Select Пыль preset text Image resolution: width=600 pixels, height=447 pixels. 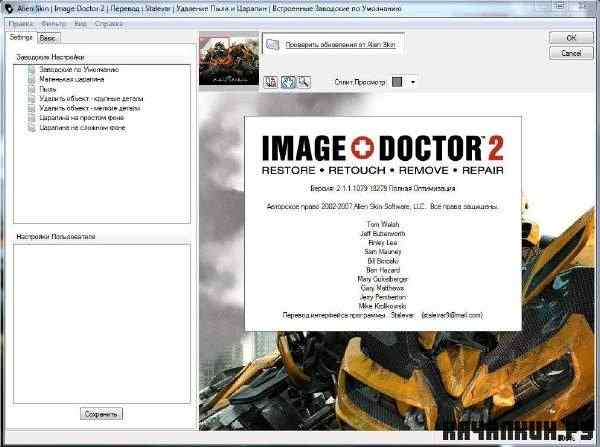pos(48,89)
